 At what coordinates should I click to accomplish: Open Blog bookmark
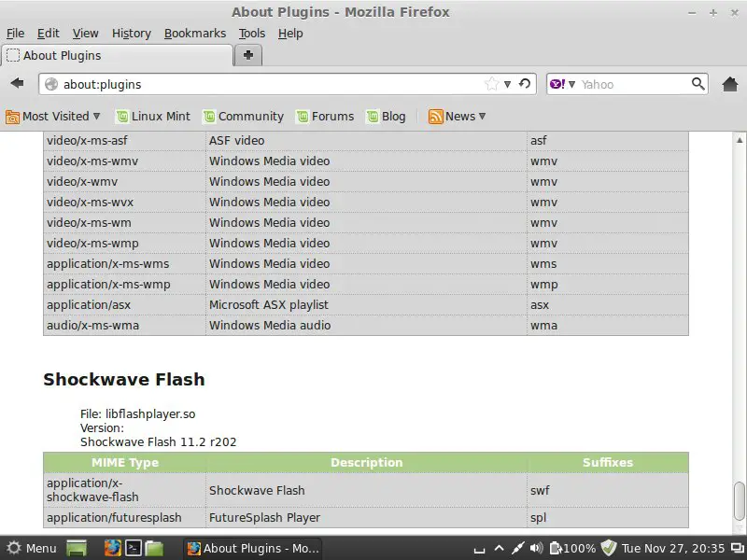386,116
